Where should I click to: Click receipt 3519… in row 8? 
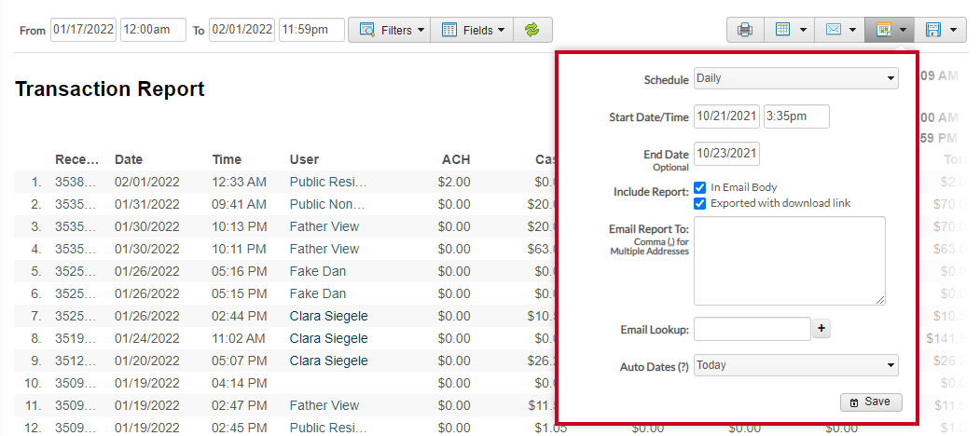pos(76,338)
